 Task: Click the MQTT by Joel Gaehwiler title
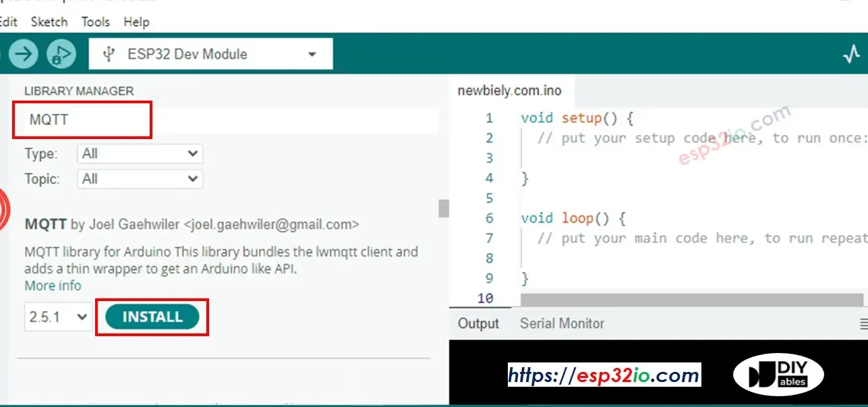click(x=192, y=224)
